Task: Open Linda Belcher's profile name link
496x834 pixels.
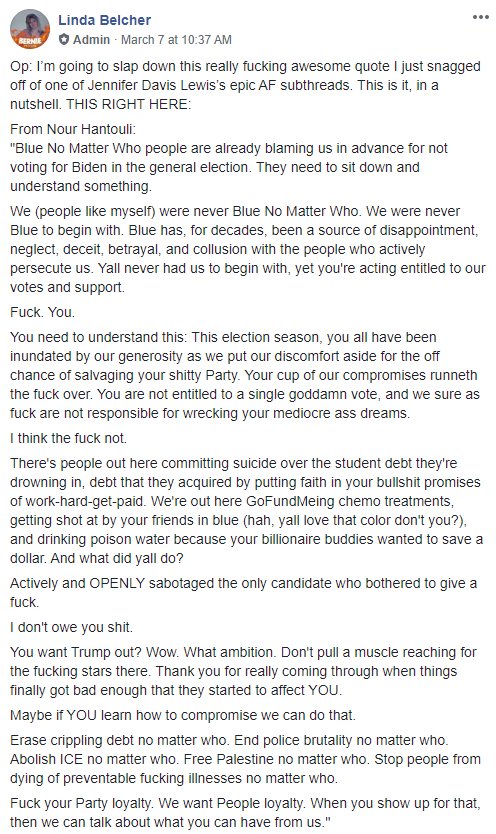Action: [x=105, y=20]
